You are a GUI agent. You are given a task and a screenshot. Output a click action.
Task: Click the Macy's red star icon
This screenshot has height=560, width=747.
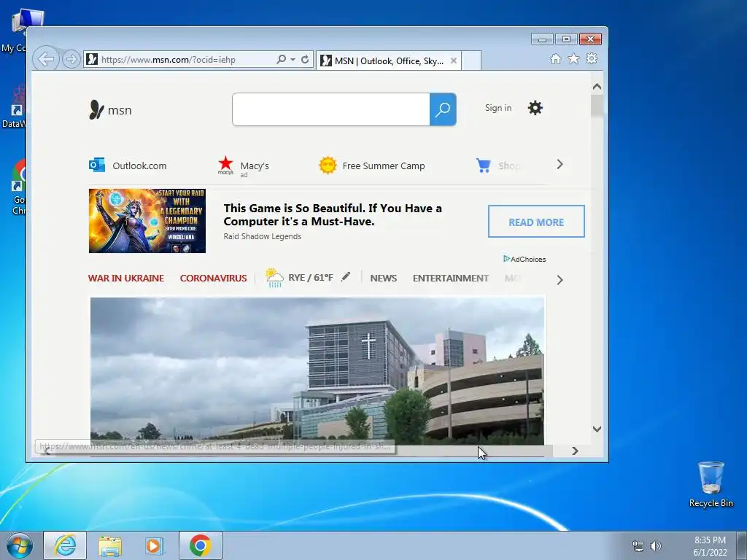tap(226, 165)
